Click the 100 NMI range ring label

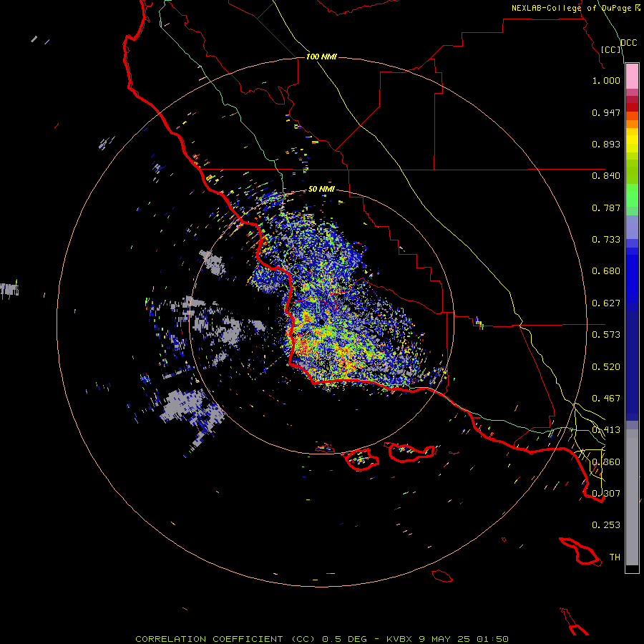click(x=321, y=57)
